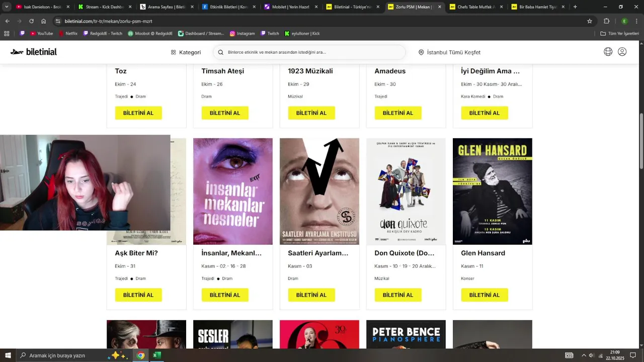Open the browser home page icon
Image resolution: width=644 pixels, height=362 pixels.
point(44,21)
